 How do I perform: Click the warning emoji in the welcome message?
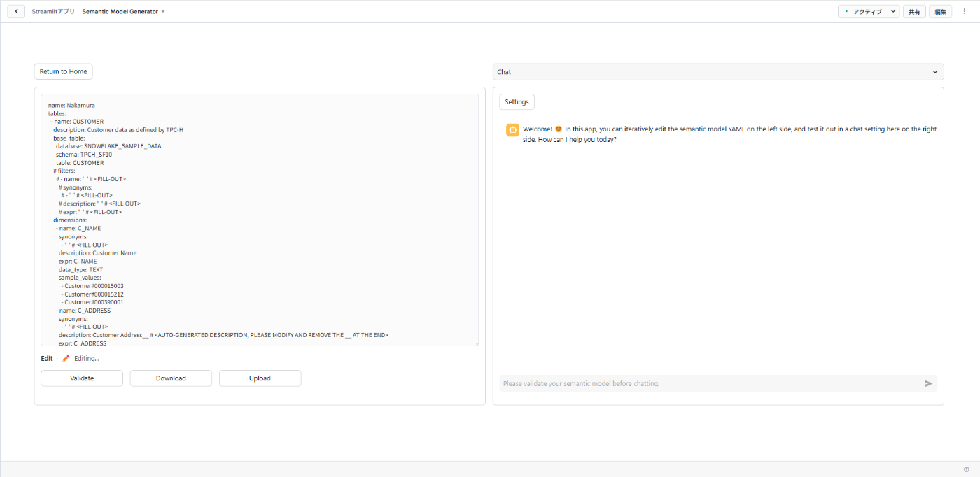tap(560, 129)
